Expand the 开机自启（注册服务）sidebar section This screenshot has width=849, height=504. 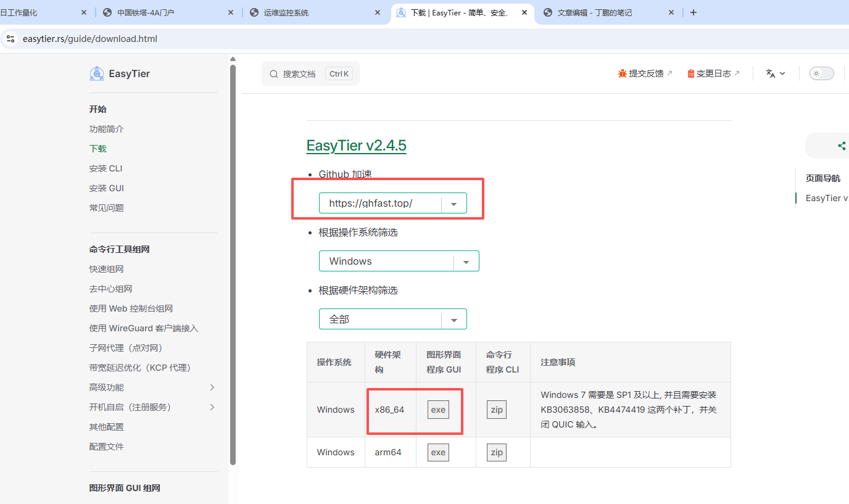coord(212,407)
